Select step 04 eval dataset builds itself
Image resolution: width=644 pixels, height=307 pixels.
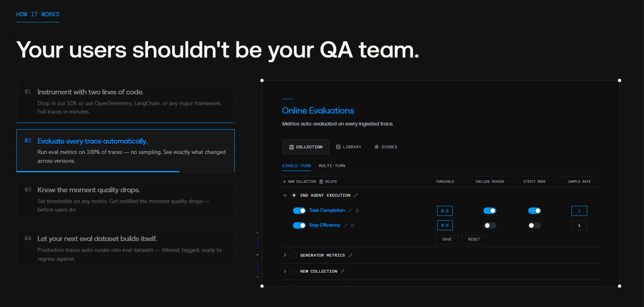pyautogui.click(x=125, y=248)
